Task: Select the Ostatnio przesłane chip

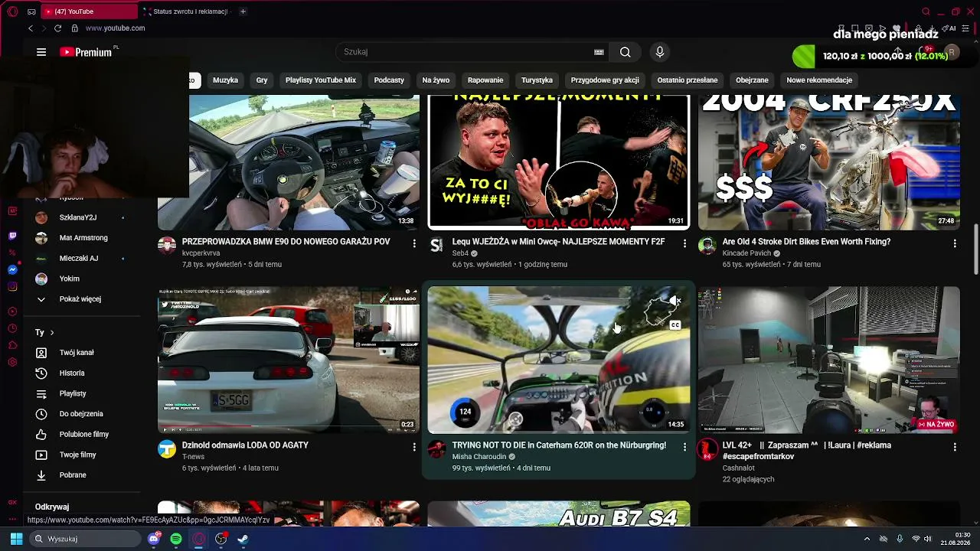Action: click(x=688, y=80)
